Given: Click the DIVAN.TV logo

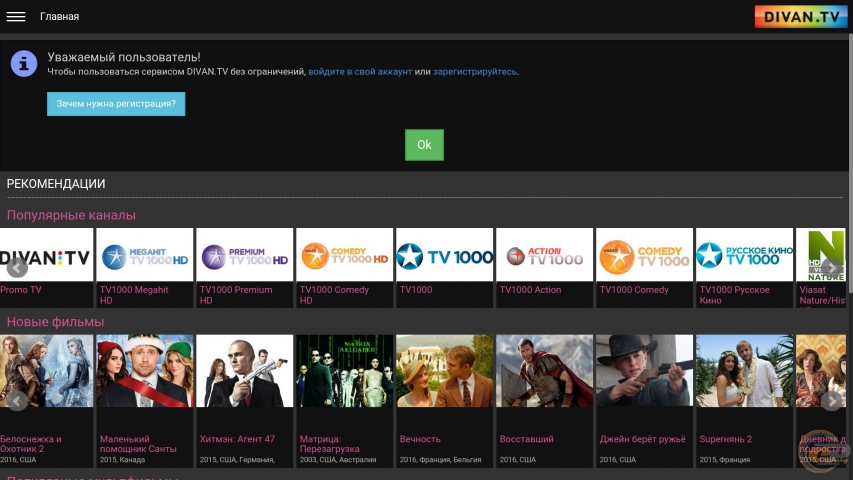Looking at the screenshot, I should pos(800,17).
